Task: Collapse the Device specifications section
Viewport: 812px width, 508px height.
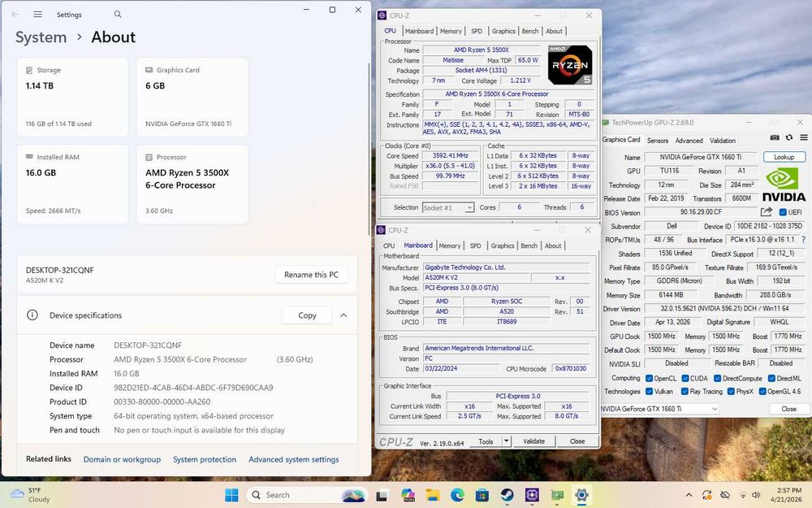Action: click(343, 315)
